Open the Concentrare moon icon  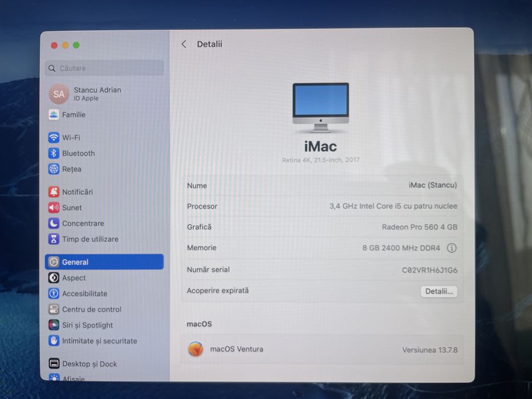pos(54,223)
